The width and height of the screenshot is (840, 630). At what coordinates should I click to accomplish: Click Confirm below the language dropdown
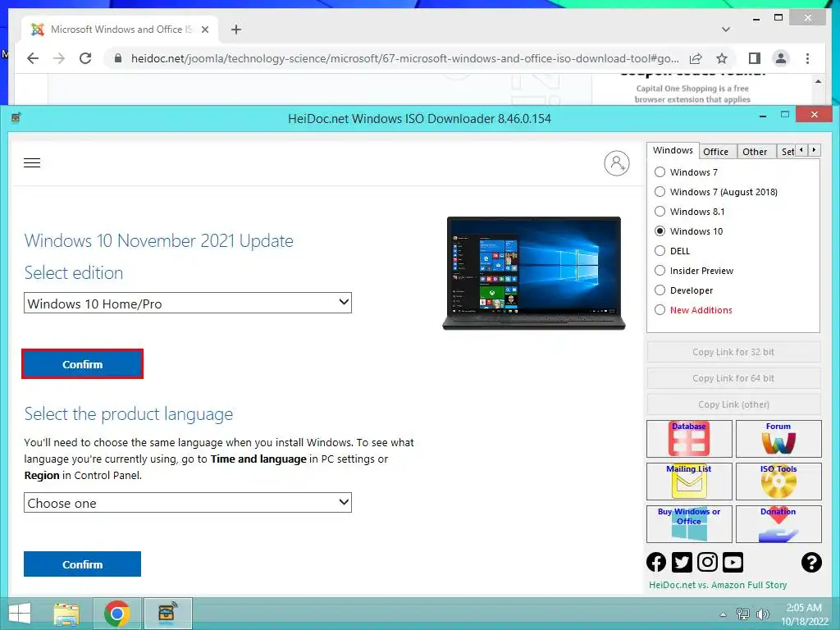(83, 564)
